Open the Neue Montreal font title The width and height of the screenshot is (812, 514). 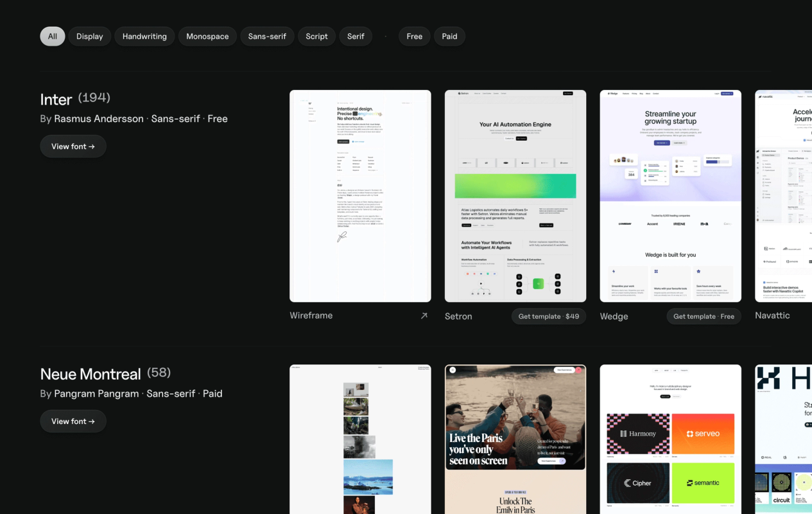click(x=91, y=374)
